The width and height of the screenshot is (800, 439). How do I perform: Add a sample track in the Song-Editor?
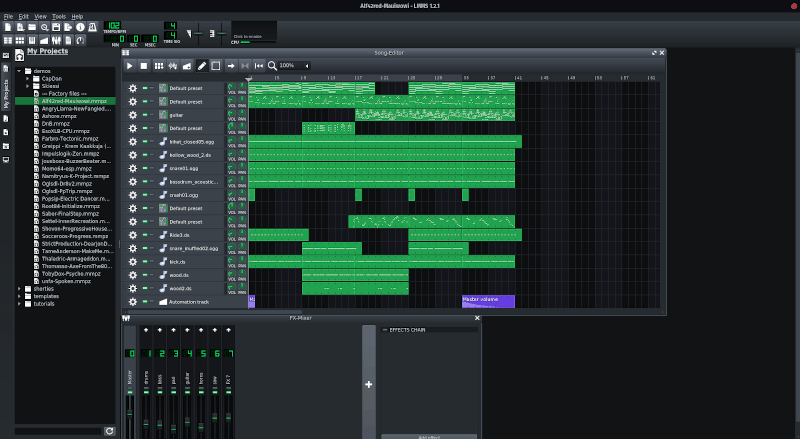(x=173, y=66)
